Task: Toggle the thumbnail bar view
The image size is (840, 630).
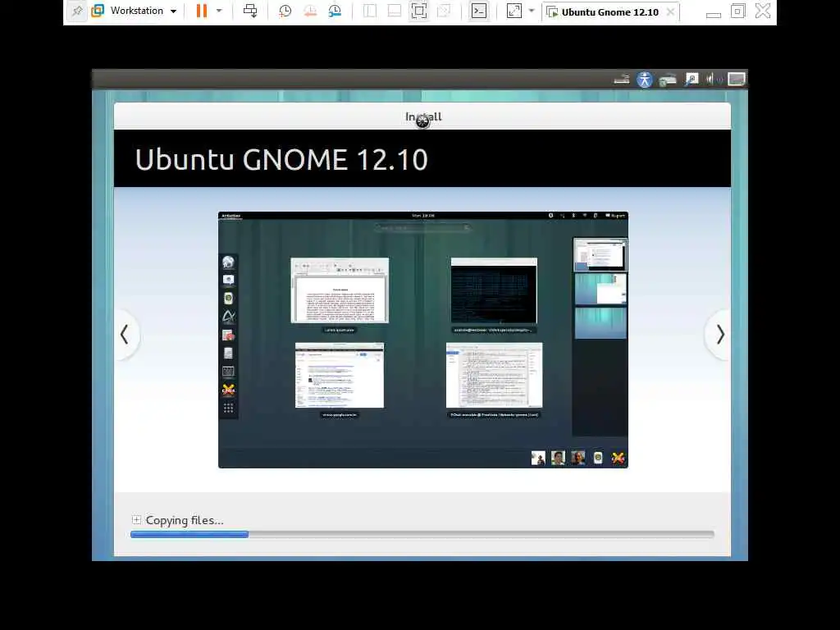Action: tap(395, 11)
